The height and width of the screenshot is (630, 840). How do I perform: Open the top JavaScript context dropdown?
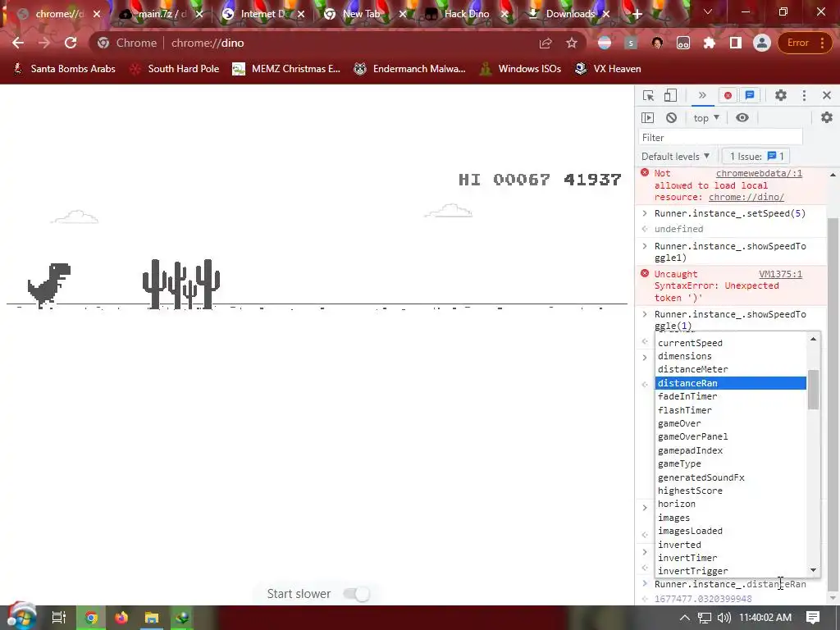point(706,118)
